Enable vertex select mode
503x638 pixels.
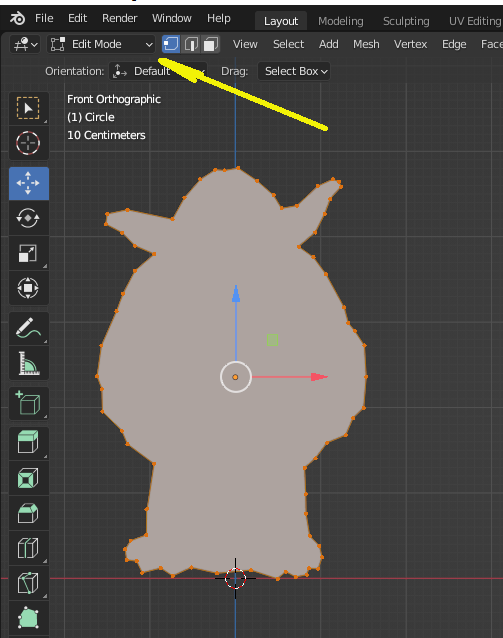click(x=171, y=44)
